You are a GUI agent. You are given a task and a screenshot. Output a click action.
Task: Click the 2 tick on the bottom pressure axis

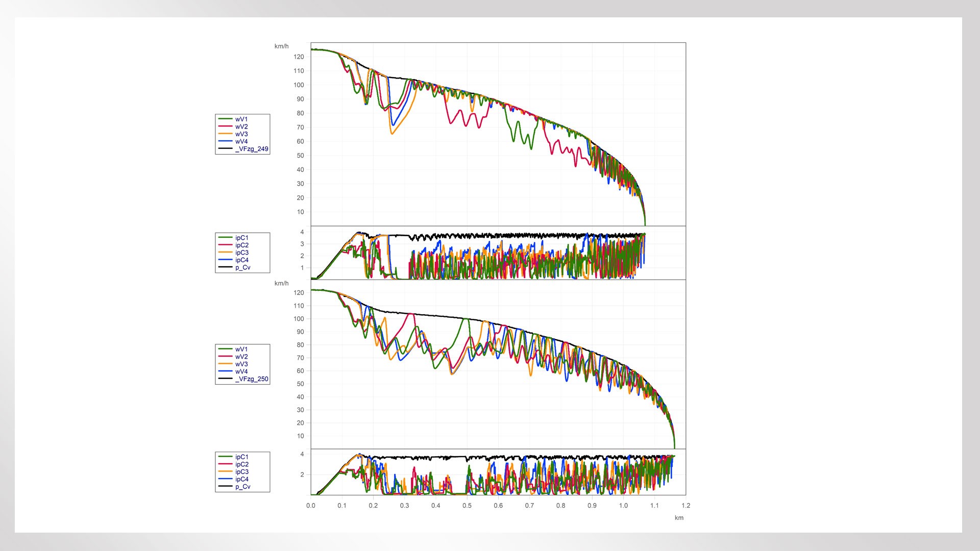click(302, 474)
